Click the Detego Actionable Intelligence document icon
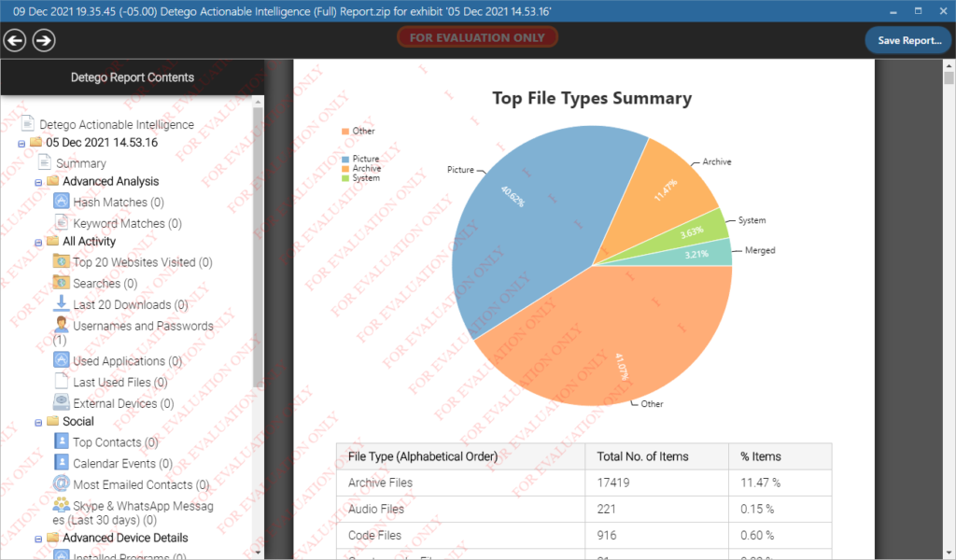Image resolution: width=956 pixels, height=560 pixels. tap(27, 124)
